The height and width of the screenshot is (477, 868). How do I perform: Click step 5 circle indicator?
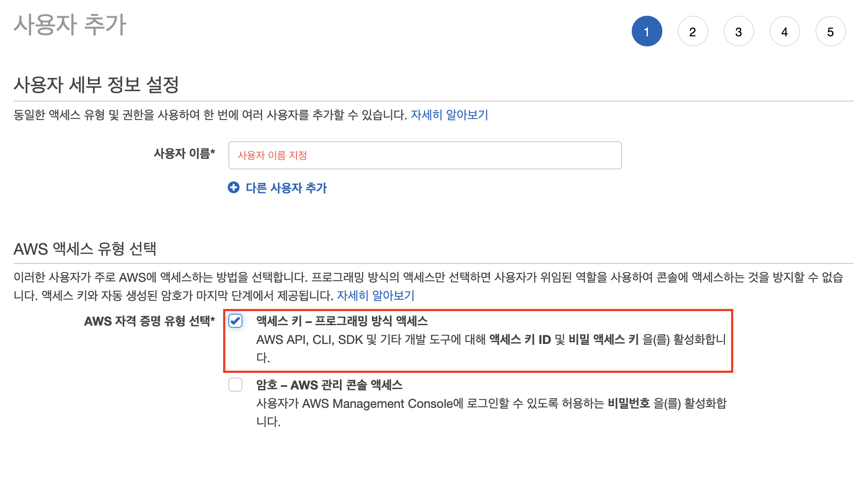click(x=830, y=32)
